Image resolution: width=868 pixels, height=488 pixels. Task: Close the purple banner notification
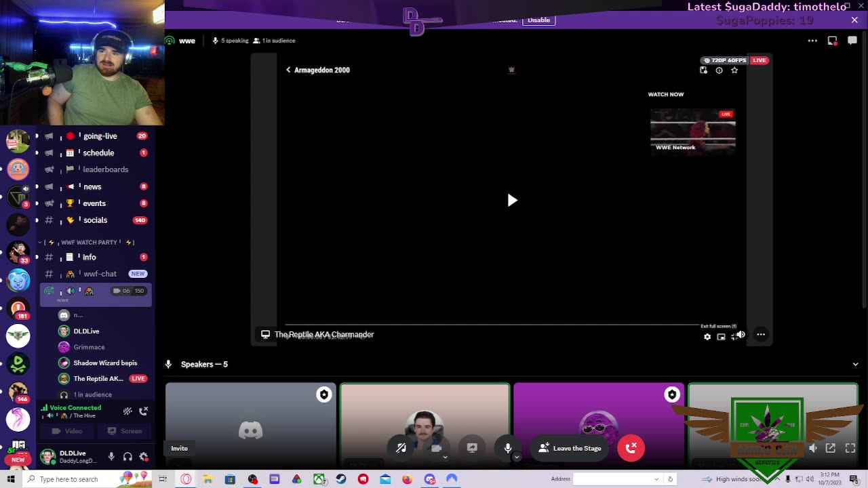point(854,20)
